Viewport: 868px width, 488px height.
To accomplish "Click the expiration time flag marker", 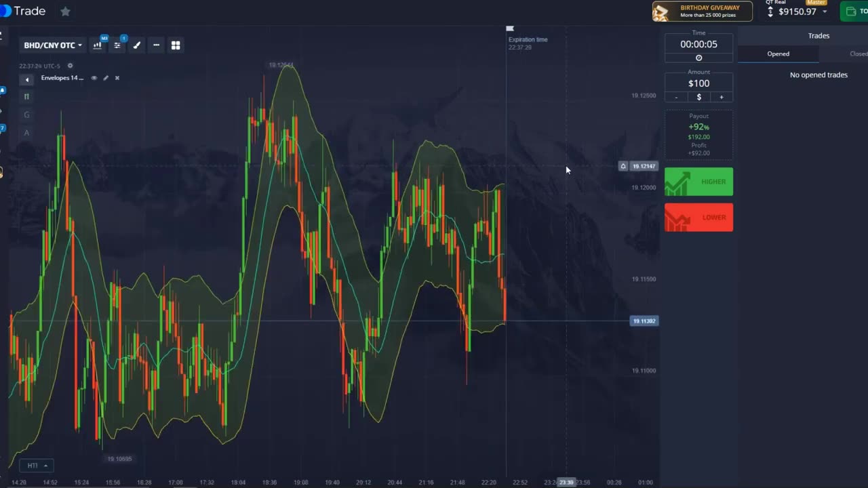I will [510, 29].
